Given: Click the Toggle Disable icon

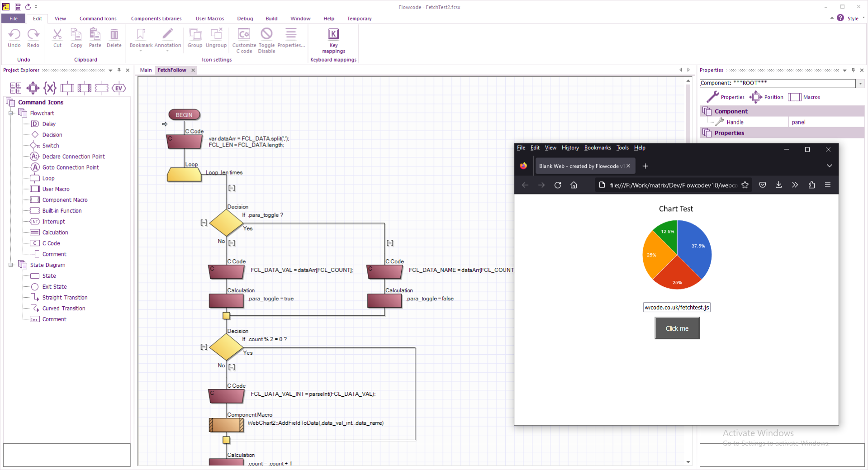Looking at the screenshot, I should click(266, 34).
